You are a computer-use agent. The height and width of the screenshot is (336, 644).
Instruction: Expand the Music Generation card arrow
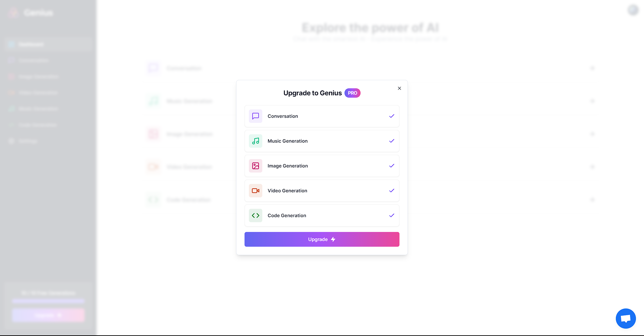click(x=592, y=101)
